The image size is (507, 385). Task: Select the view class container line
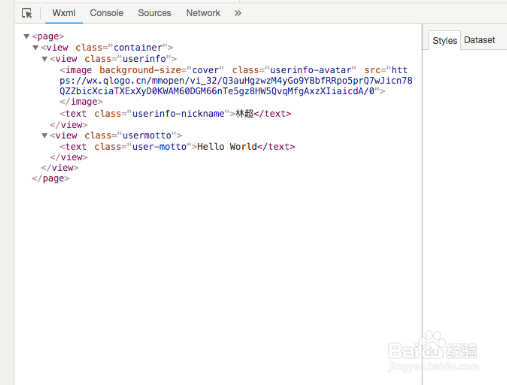pyautogui.click(x=107, y=48)
